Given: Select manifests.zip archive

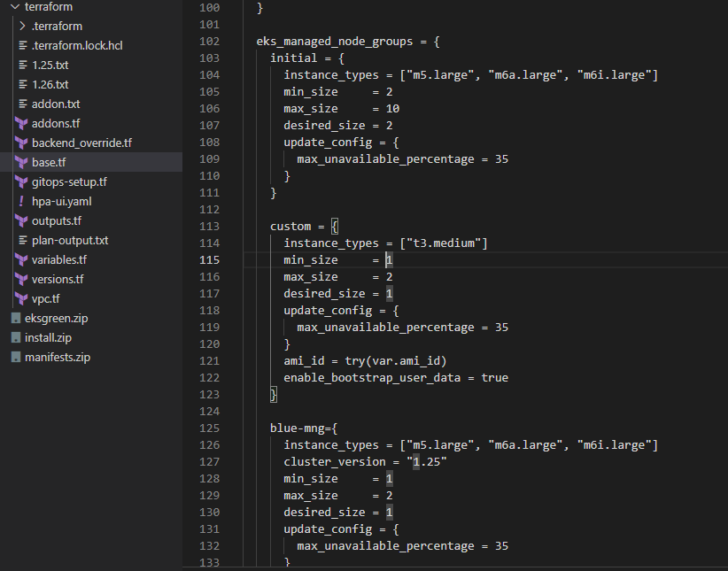Looking at the screenshot, I should point(58,358).
